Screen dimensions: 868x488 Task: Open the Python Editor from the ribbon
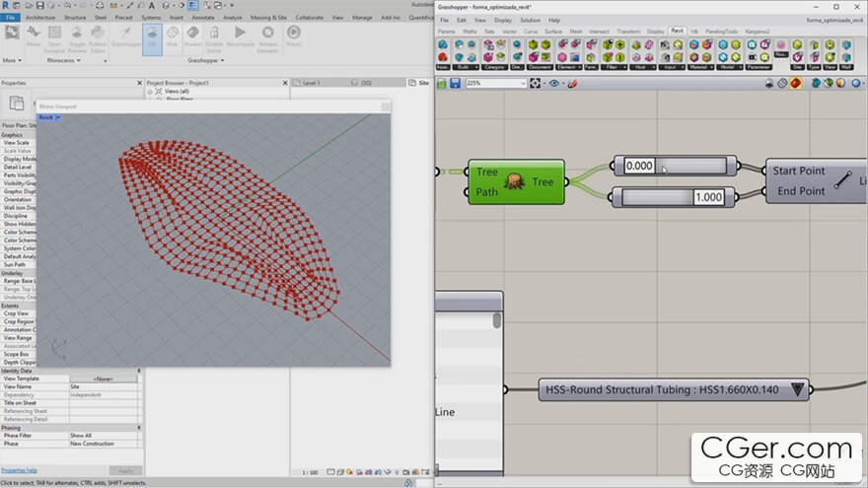[x=98, y=38]
